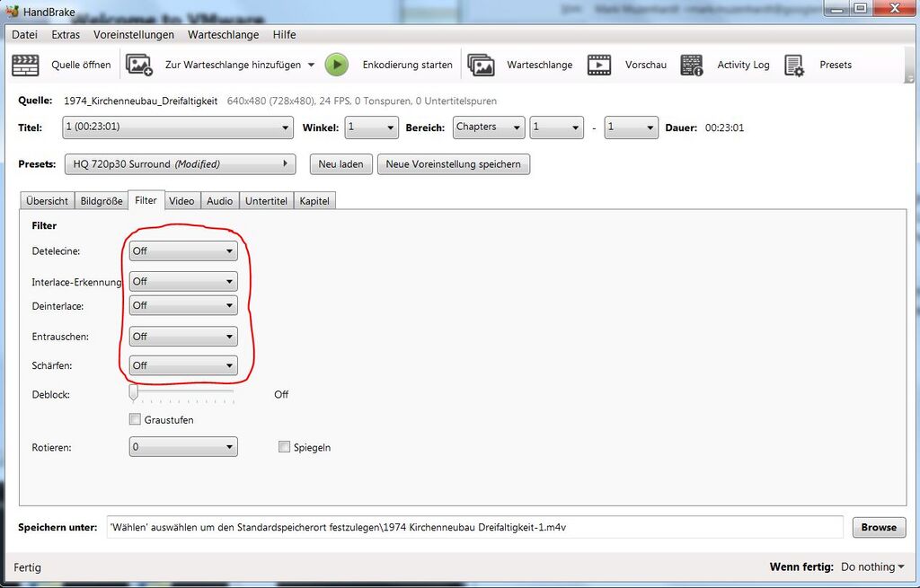The width and height of the screenshot is (920, 588).
Task: Click the HandBrake app icon in title bar
Action: click(x=12, y=12)
